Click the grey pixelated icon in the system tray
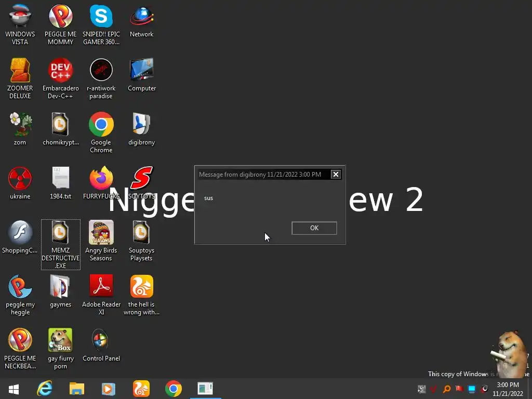The height and width of the screenshot is (399, 532). 422,389
